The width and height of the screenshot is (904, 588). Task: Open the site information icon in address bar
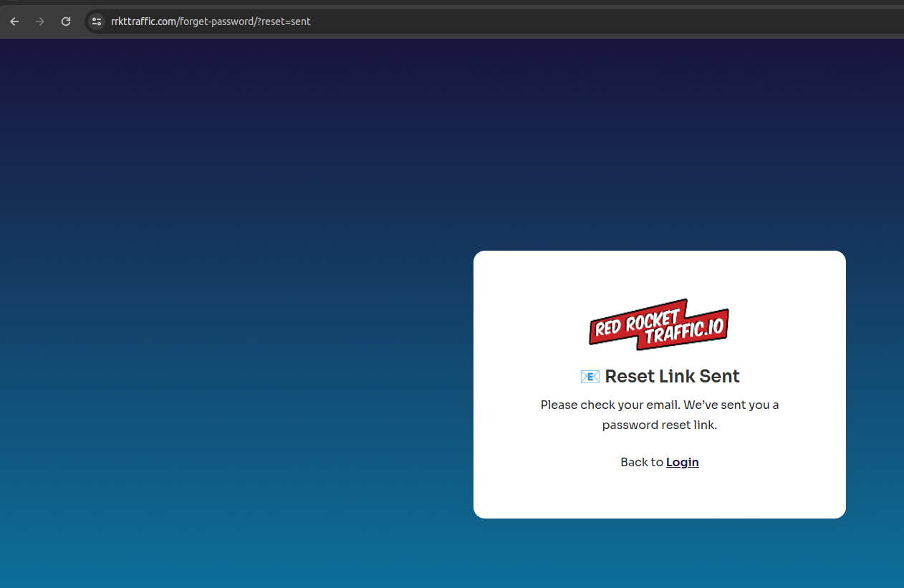pyautogui.click(x=97, y=21)
